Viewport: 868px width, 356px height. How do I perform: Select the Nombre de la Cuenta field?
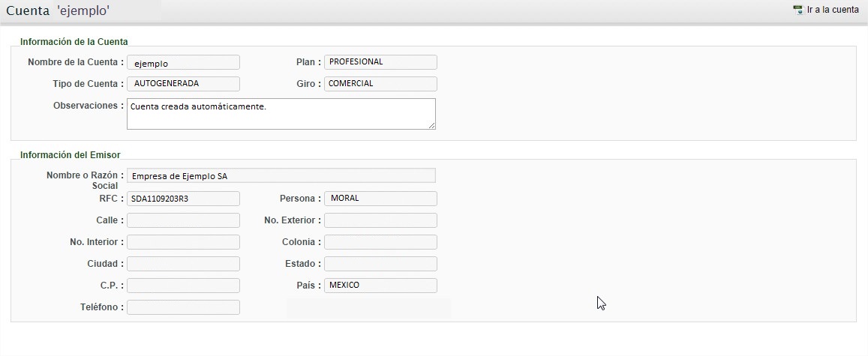183,62
